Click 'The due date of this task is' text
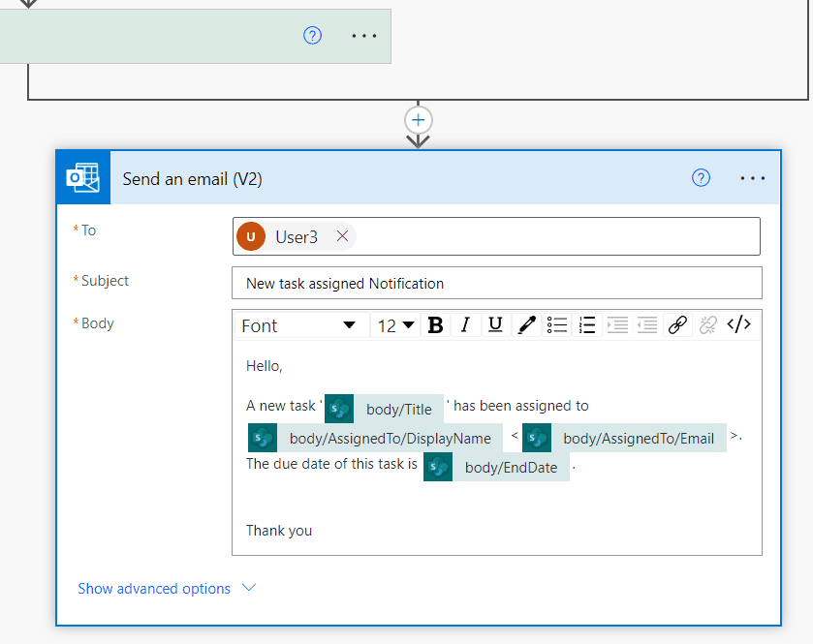Viewport: 813px width, 644px height. click(x=331, y=464)
